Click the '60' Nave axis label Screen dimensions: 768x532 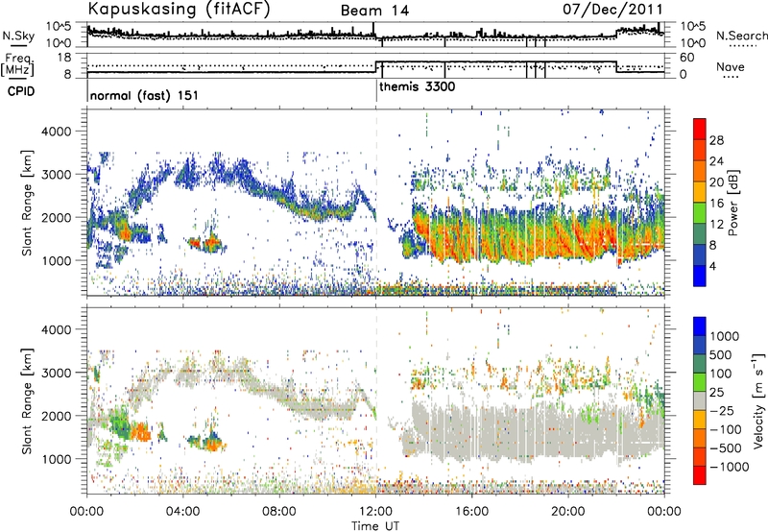tap(686, 58)
